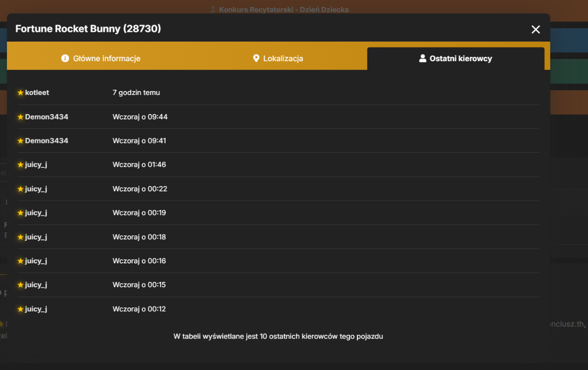
Task: Click Demon3434 in the 09:44 row
Action: pos(46,117)
